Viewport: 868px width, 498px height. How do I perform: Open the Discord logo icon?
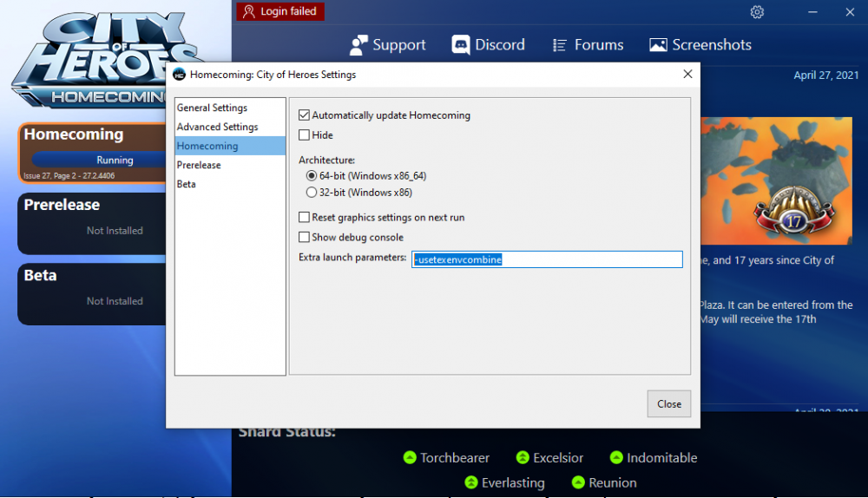click(x=461, y=45)
